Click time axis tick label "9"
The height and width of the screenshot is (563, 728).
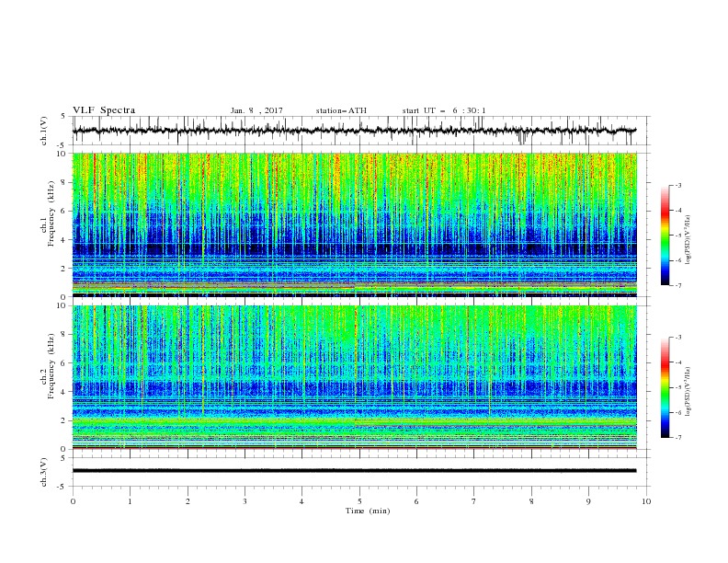click(x=588, y=501)
